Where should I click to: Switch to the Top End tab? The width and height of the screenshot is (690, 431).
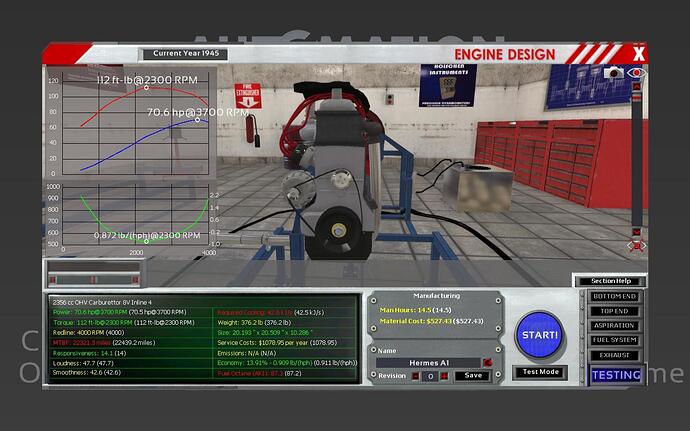(x=613, y=311)
